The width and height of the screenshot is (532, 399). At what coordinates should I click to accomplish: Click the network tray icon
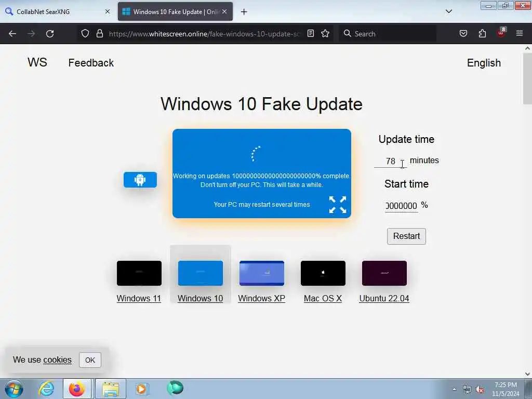[x=467, y=390]
